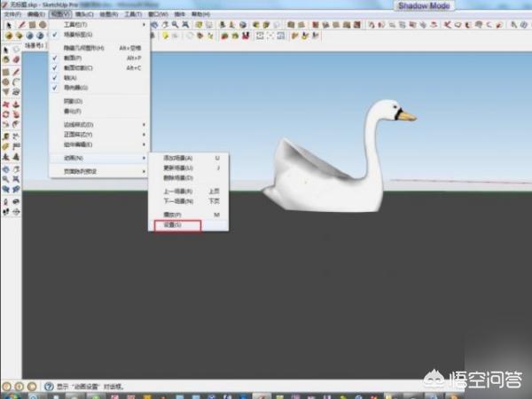Choose 添加场景(A) in the animation submenu

(189, 158)
